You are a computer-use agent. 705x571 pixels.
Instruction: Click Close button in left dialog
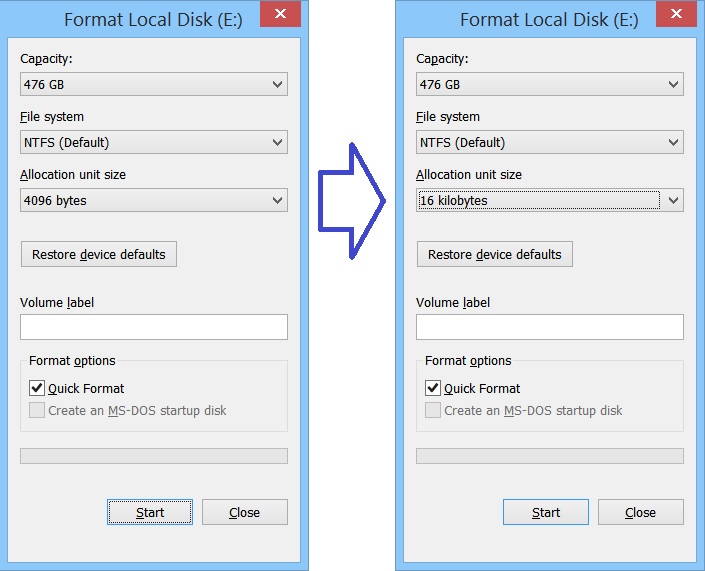245,512
